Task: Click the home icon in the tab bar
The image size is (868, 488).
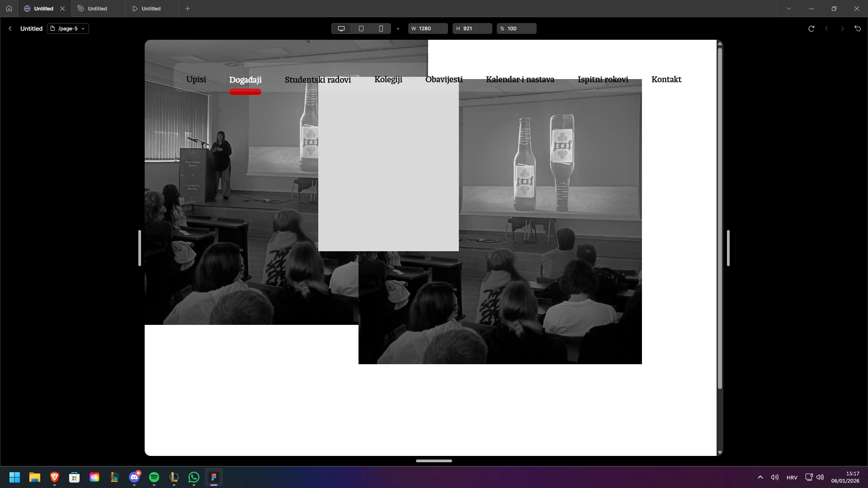Action: (9, 8)
